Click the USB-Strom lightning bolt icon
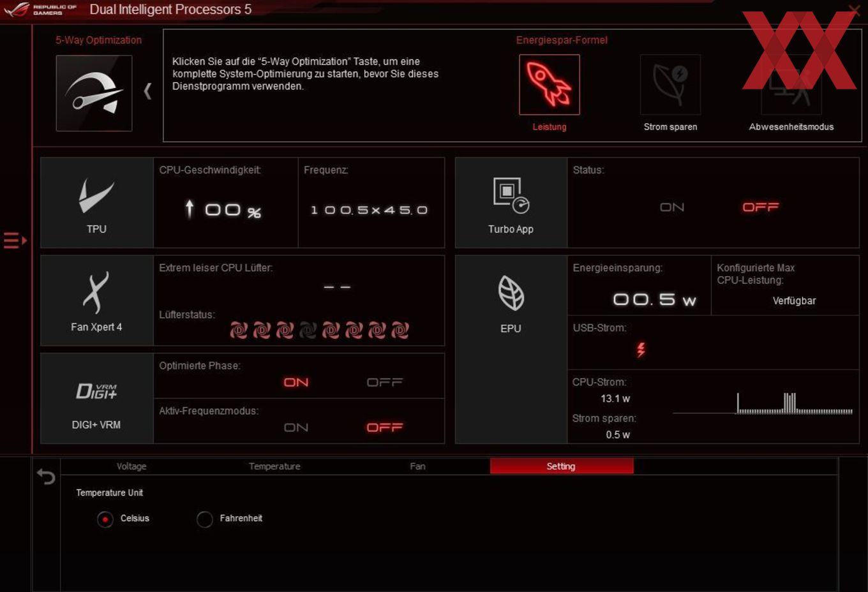Screen dimensions: 868x592 coord(641,350)
